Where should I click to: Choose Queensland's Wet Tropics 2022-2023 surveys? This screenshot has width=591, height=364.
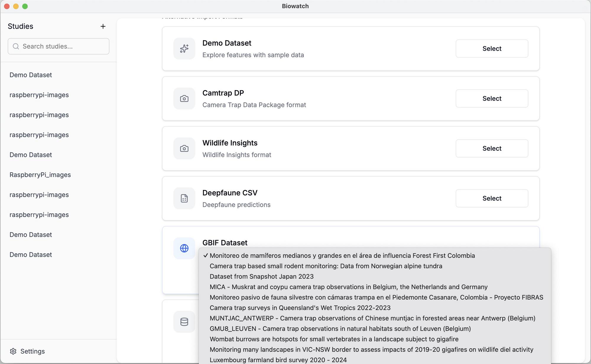[x=375, y=308]
